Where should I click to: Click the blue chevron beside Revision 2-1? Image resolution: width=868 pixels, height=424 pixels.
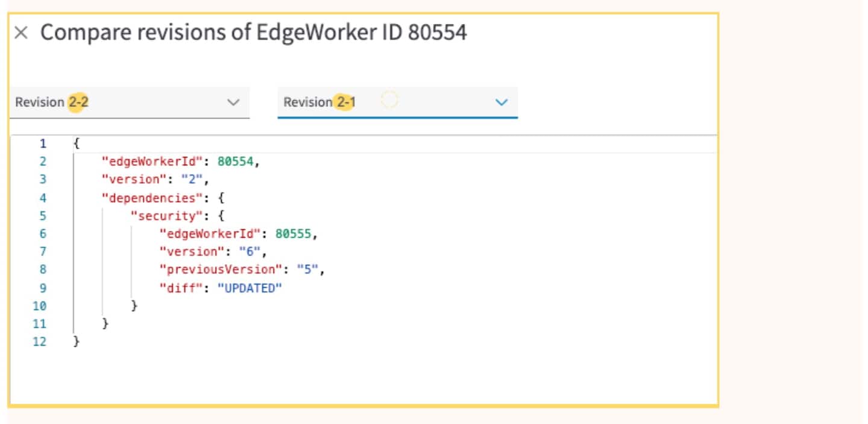[501, 103]
